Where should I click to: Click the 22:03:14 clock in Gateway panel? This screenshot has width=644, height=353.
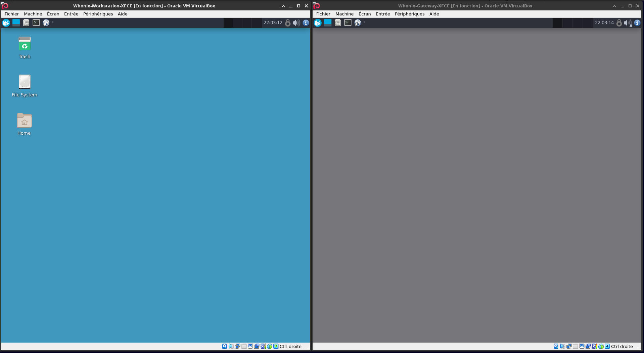[x=604, y=23]
